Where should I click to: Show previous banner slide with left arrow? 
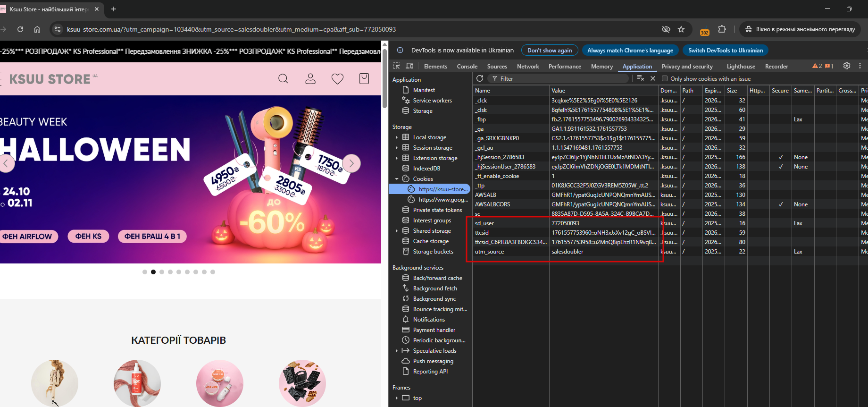(x=6, y=163)
